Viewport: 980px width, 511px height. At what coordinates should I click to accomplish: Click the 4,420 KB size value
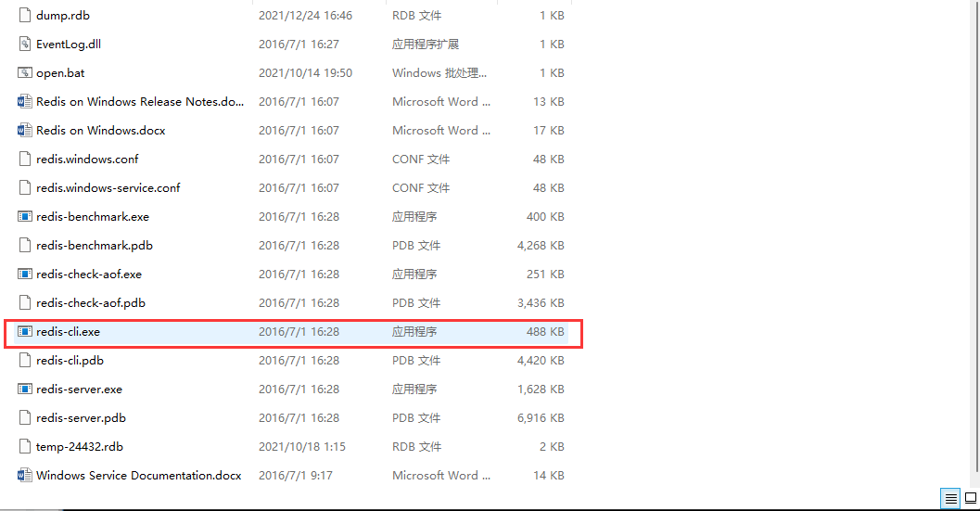[541, 360]
